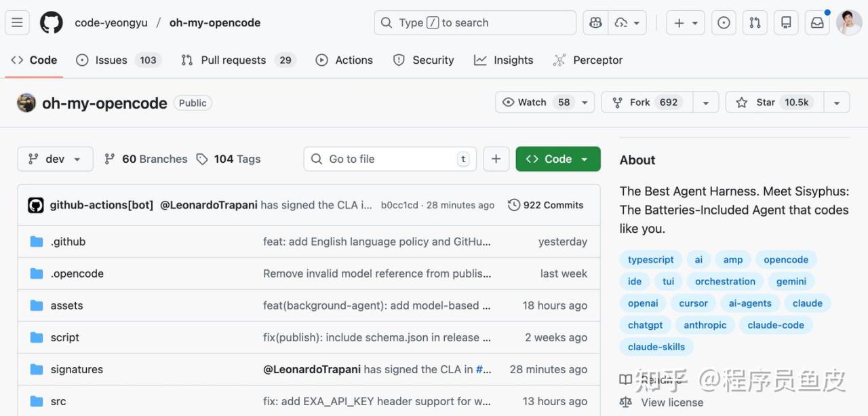Open the notifications inbox icon

(x=817, y=22)
